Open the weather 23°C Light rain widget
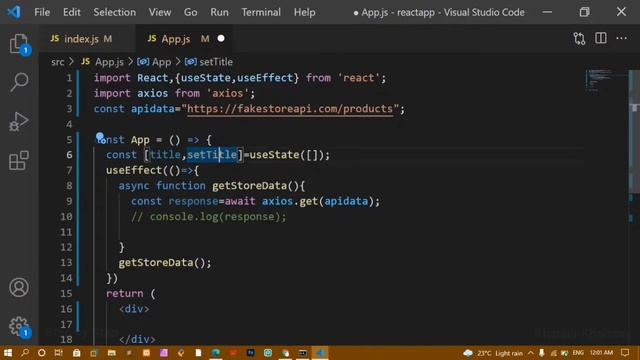The height and width of the screenshot is (360, 640). 493,353
